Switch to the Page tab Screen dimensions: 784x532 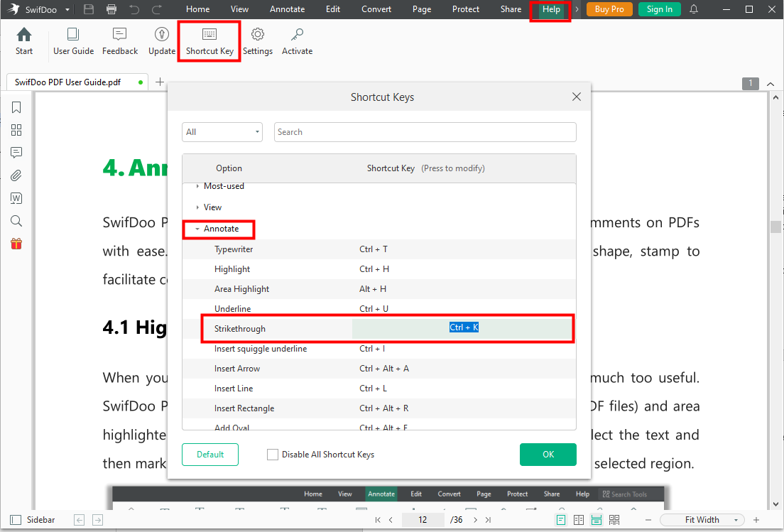pyautogui.click(x=422, y=9)
